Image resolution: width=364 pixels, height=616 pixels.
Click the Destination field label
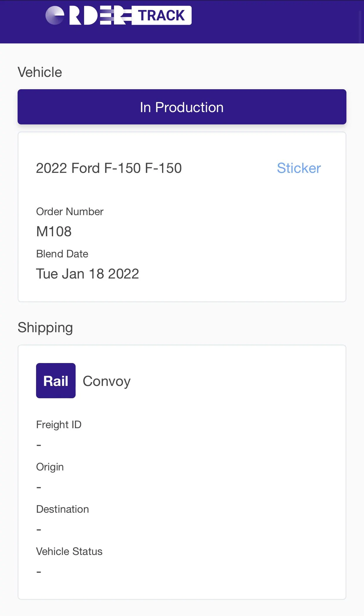(x=62, y=509)
